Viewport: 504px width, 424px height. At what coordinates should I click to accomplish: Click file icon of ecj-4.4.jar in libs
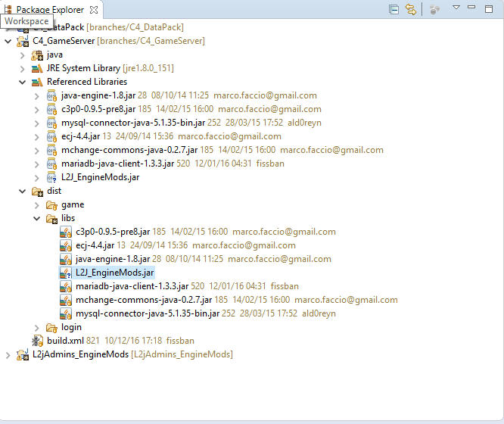[x=66, y=246]
